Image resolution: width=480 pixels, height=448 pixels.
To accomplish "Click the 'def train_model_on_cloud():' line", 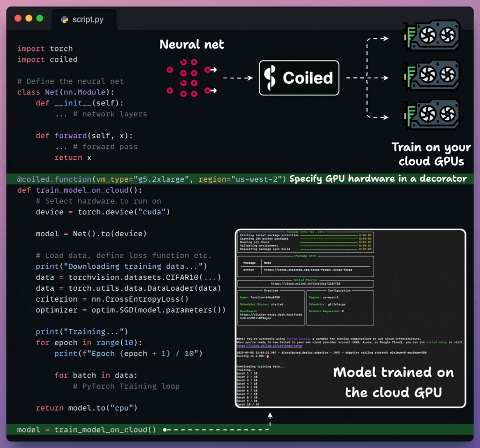I will coord(79,190).
